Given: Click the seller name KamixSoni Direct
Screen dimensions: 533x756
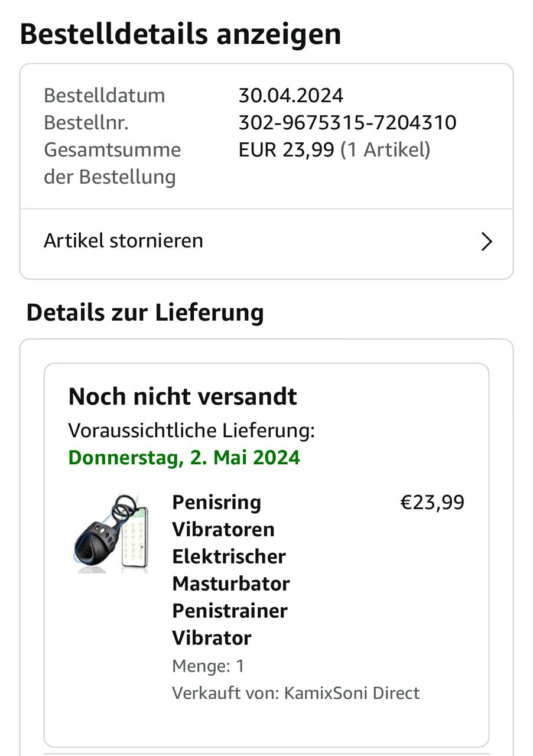Looking at the screenshot, I should coord(352,693).
